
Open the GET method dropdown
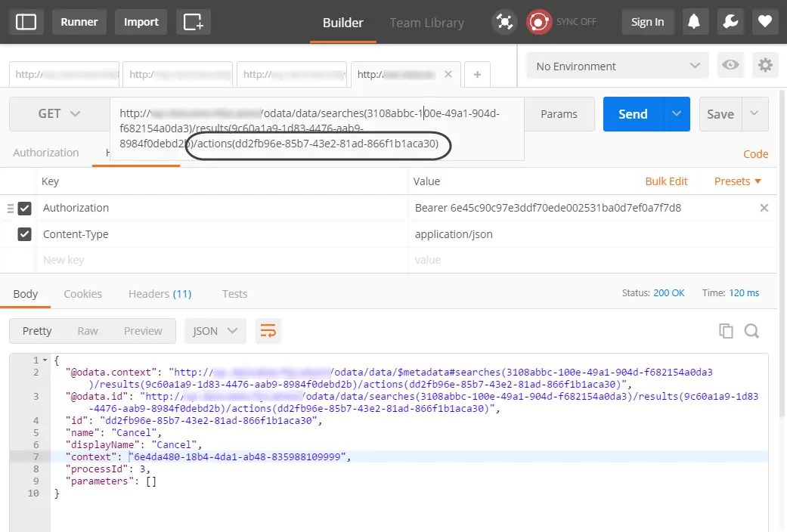pyautogui.click(x=59, y=114)
